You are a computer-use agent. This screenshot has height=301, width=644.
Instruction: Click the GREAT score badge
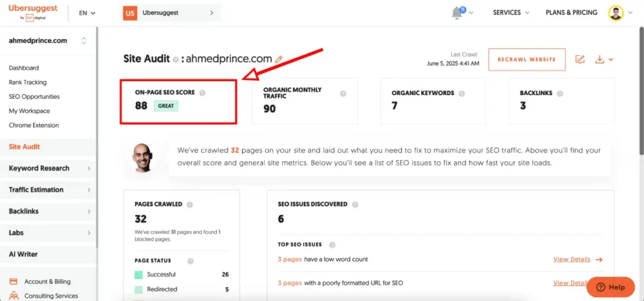tap(166, 106)
